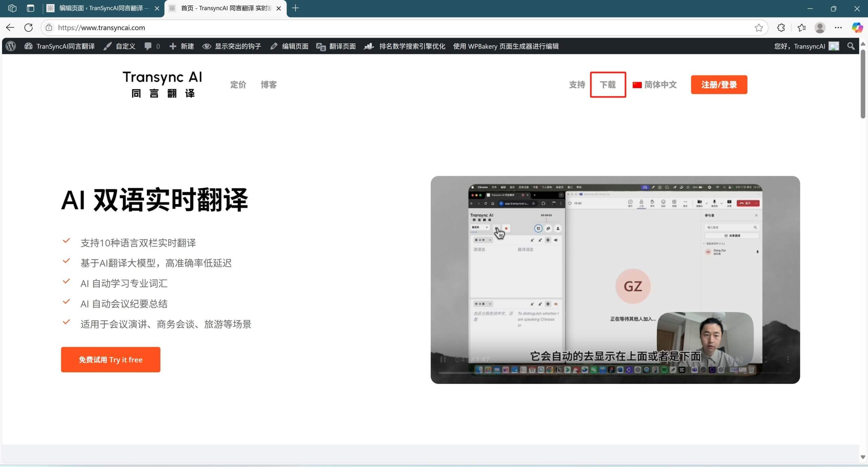The height and width of the screenshot is (467, 868).
Task: Click text 支持10种语言双栏实时翻译
Action: [x=138, y=243]
